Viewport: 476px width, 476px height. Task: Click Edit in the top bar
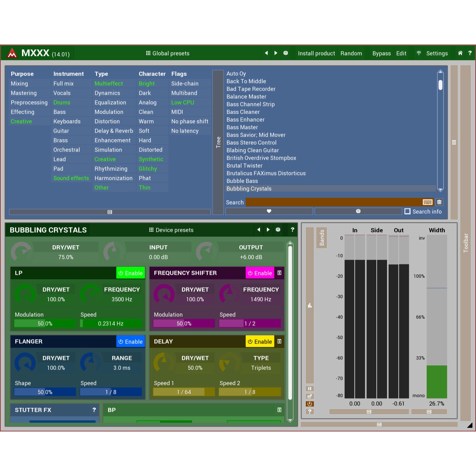(401, 53)
